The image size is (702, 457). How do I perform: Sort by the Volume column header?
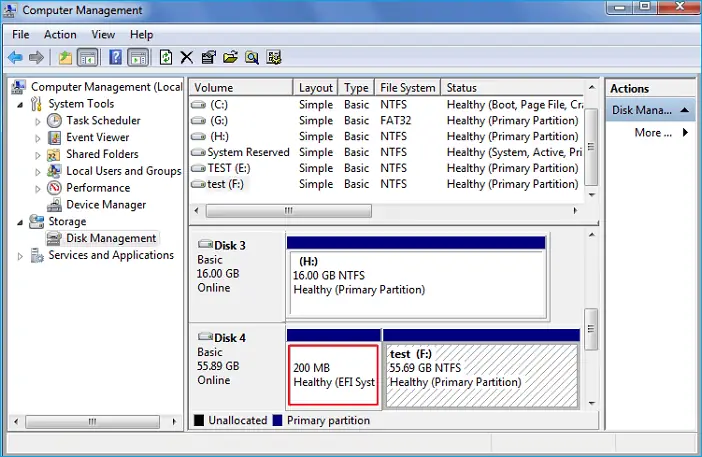(x=241, y=87)
